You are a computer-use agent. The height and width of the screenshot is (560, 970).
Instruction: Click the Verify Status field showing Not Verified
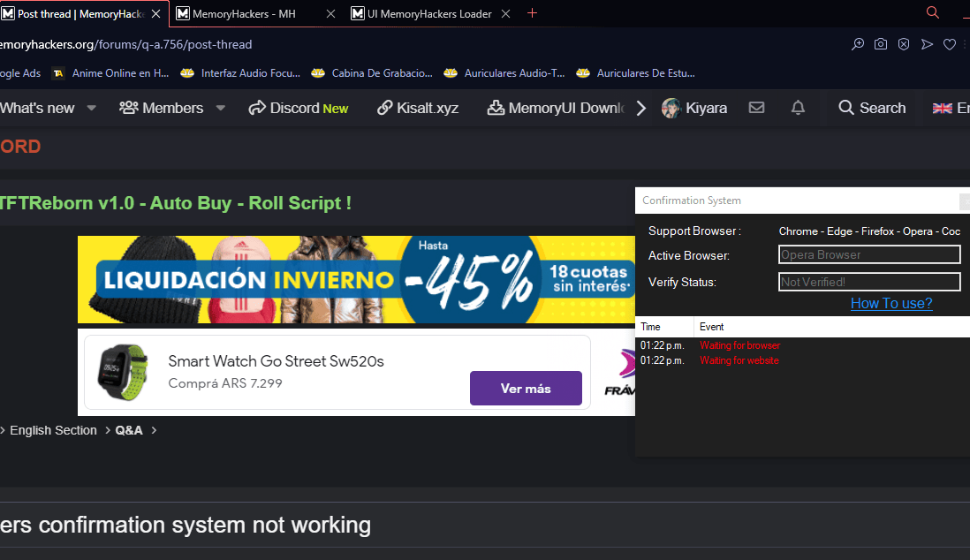coord(869,282)
